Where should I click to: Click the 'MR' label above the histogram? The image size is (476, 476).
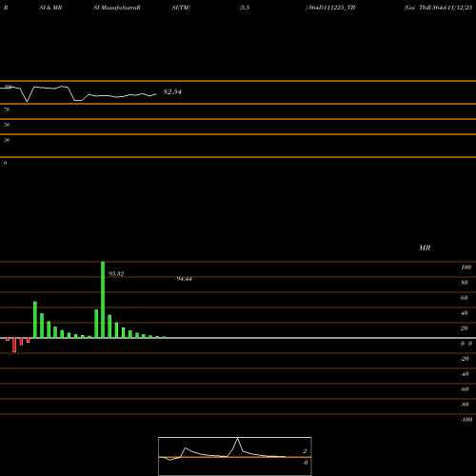click(425, 248)
